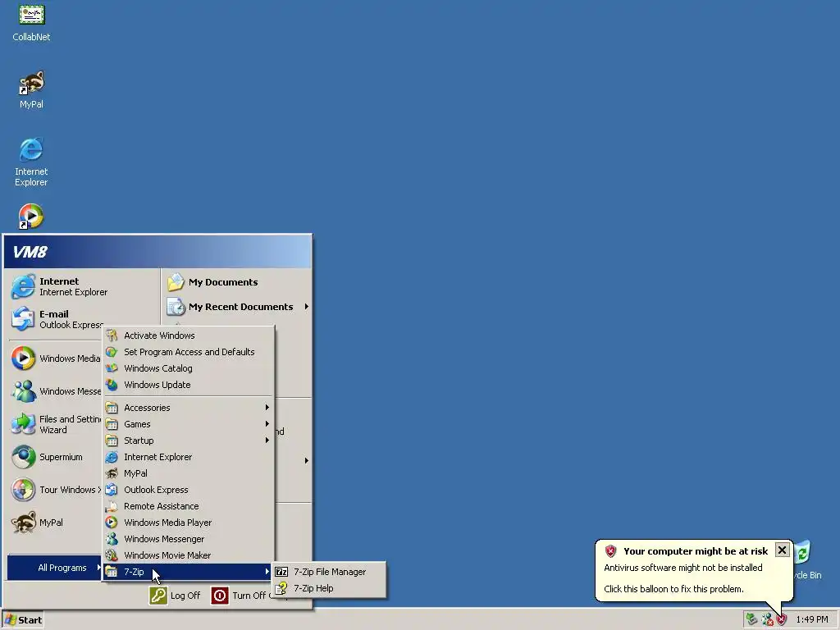This screenshot has width=840, height=630.
Task: Choose Windows Media Player in All Programs
Action: pos(189,523)
